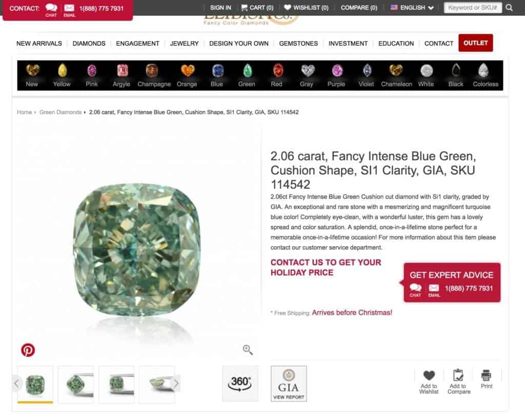
Task: Go to Green Diamonds breadcrumb link
Action: 60,112
